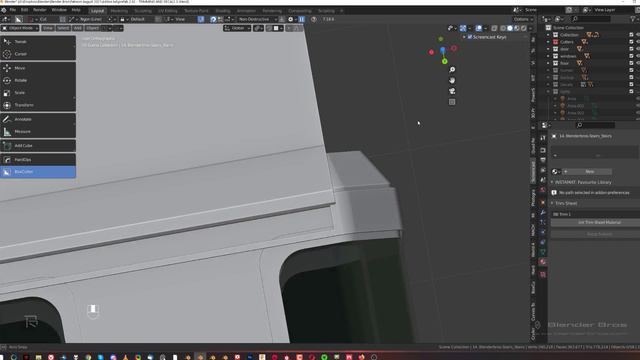Switch to wireframe viewport shading
The width and height of the screenshot is (640, 360).
[x=503, y=28]
